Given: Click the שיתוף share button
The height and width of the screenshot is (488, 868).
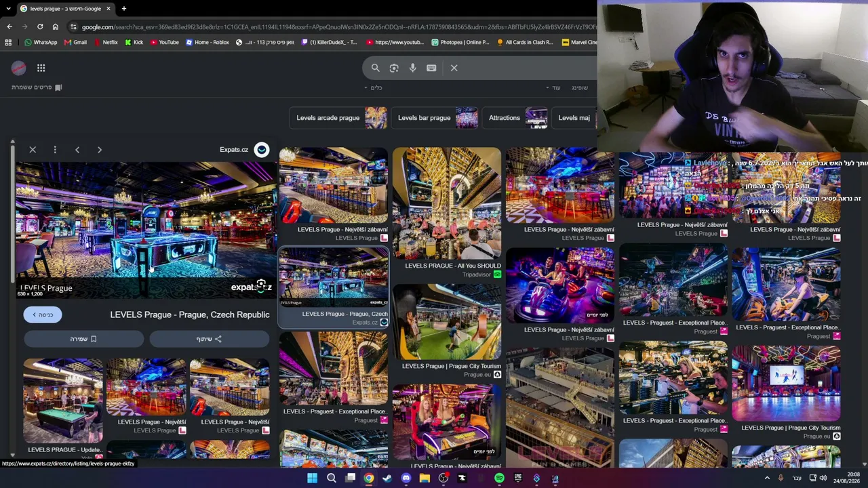Looking at the screenshot, I should coord(210,339).
